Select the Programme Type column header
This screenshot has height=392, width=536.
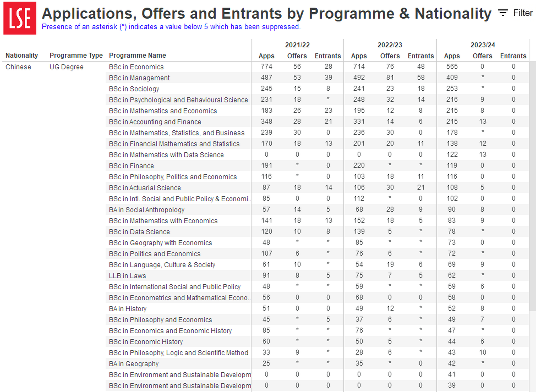click(76, 55)
